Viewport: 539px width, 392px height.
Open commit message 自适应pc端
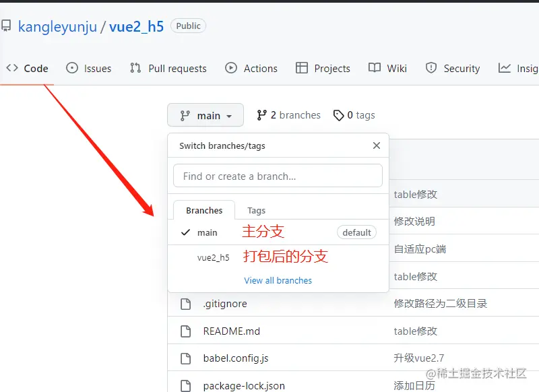click(x=420, y=249)
